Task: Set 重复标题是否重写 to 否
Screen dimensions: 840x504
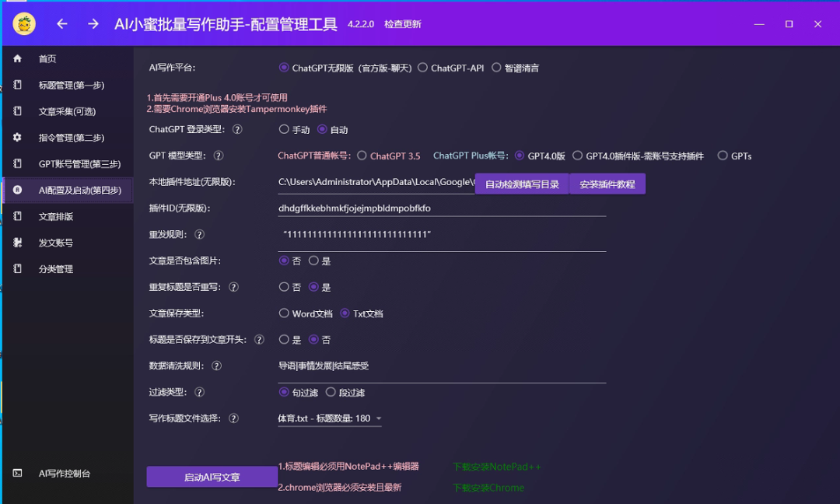Action: 284,286
